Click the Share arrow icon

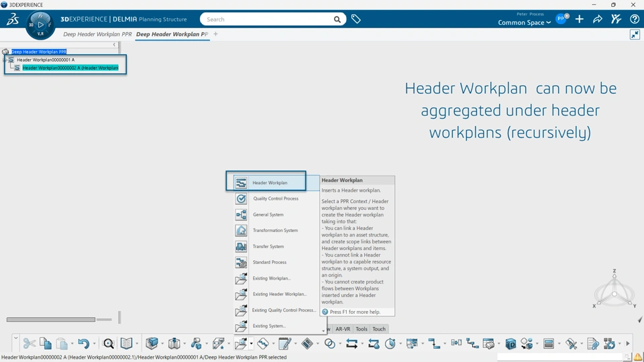tap(598, 19)
